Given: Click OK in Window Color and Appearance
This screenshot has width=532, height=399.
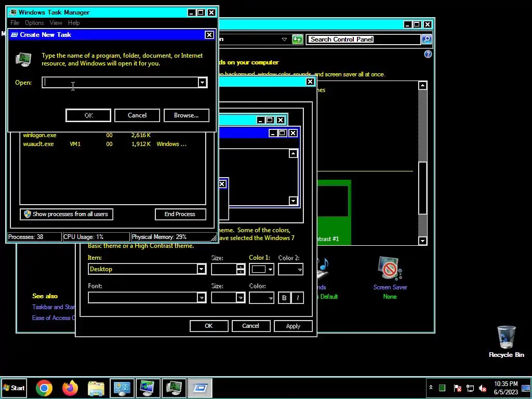Looking at the screenshot, I should pos(209,326).
